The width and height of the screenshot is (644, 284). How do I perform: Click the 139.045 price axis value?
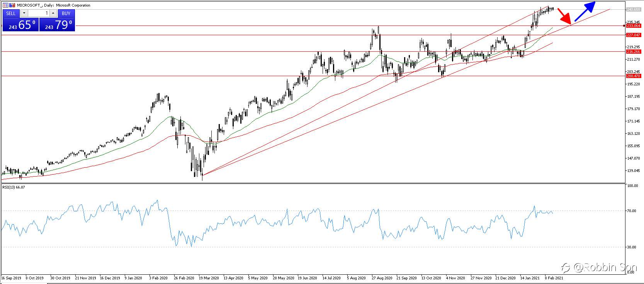click(634, 170)
